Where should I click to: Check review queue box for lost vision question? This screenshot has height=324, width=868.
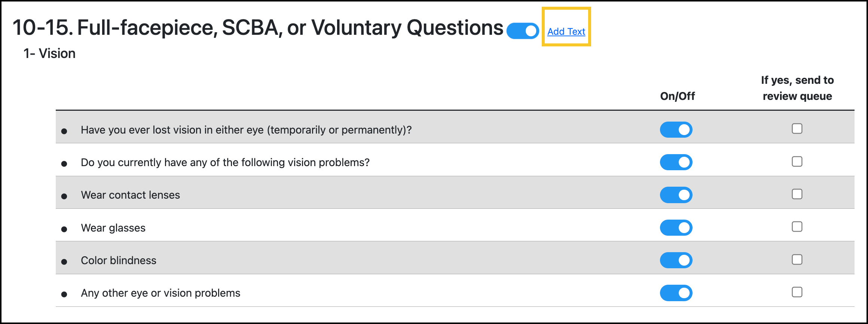[x=797, y=128]
